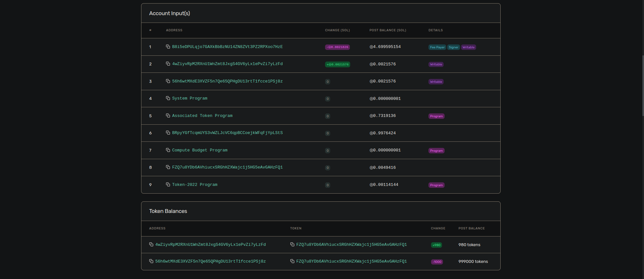The height and width of the screenshot is (279, 644).
Task: Click Program badge for Associated Token Program
Action: [x=437, y=116]
